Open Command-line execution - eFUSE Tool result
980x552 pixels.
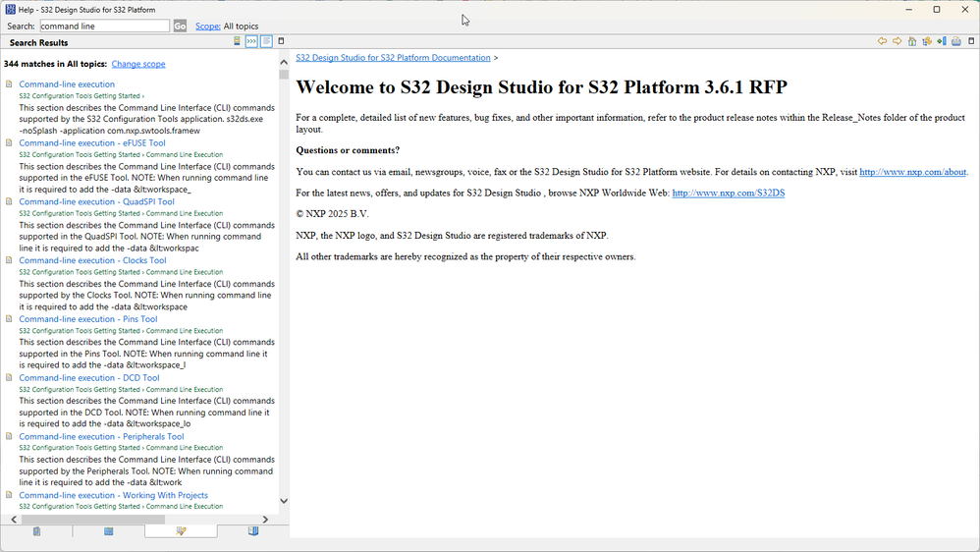point(92,143)
